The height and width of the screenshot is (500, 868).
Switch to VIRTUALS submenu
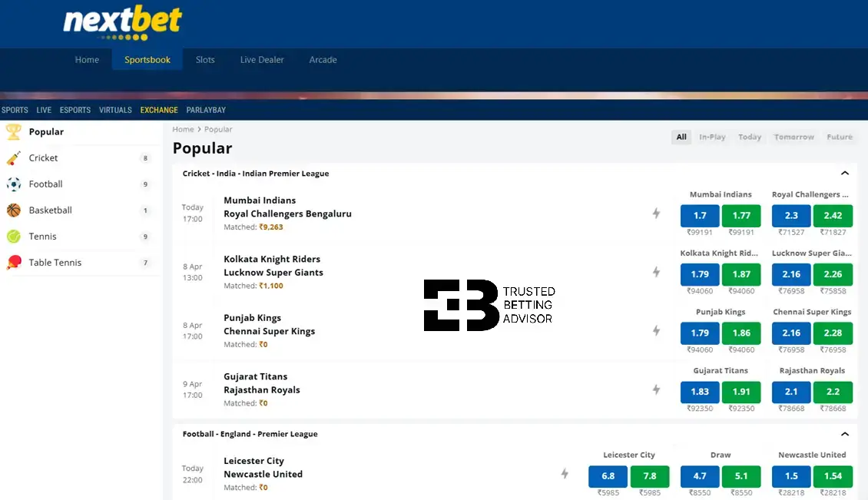tap(115, 110)
